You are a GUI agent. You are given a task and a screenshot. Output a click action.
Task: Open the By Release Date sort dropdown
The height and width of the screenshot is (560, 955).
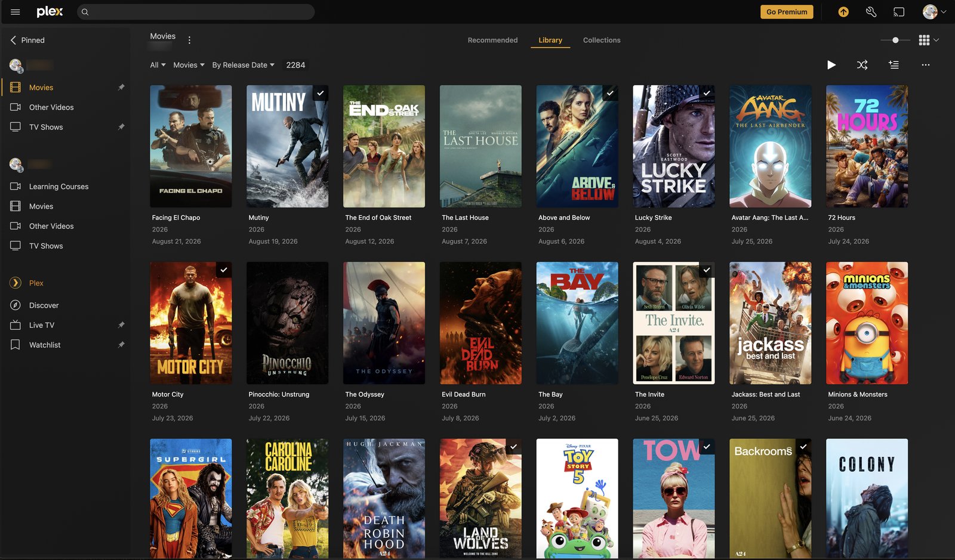click(244, 65)
